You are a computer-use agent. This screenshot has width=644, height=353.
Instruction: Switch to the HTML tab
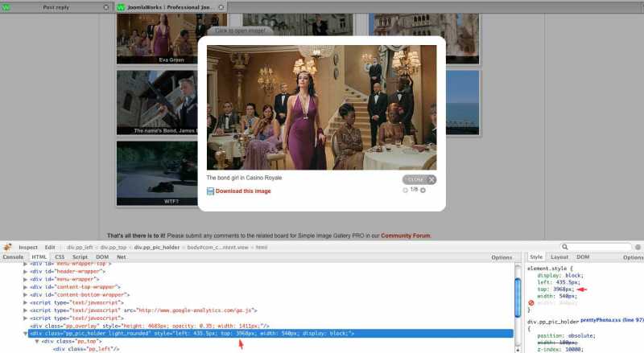click(39, 257)
